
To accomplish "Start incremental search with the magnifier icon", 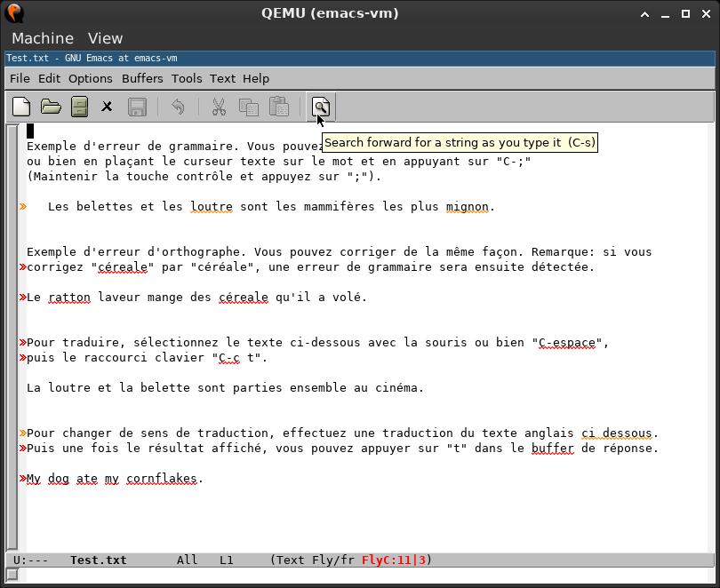I will pyautogui.click(x=319, y=107).
